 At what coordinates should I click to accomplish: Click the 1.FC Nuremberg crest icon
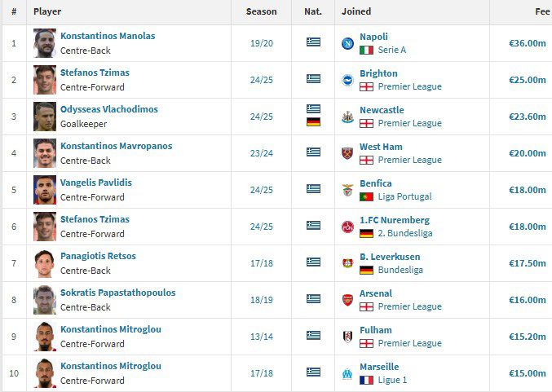347,227
